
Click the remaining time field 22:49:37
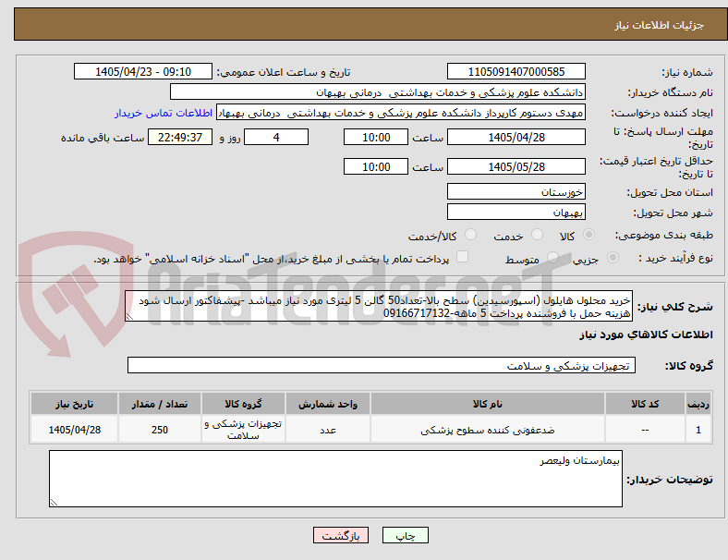tap(180, 137)
